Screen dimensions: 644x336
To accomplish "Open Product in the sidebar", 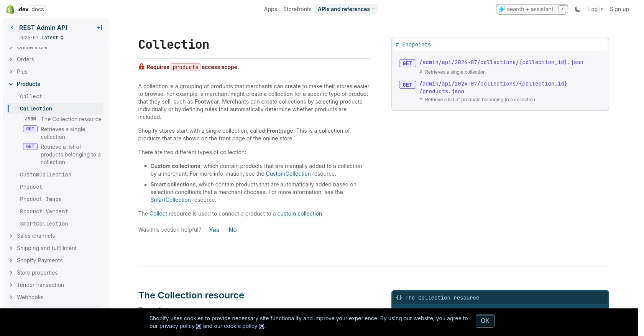I will 31,187.
